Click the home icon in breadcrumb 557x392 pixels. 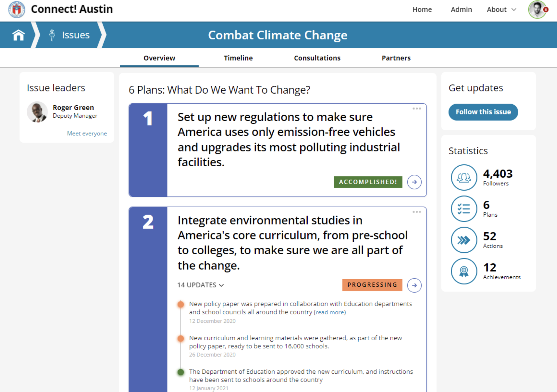click(18, 35)
